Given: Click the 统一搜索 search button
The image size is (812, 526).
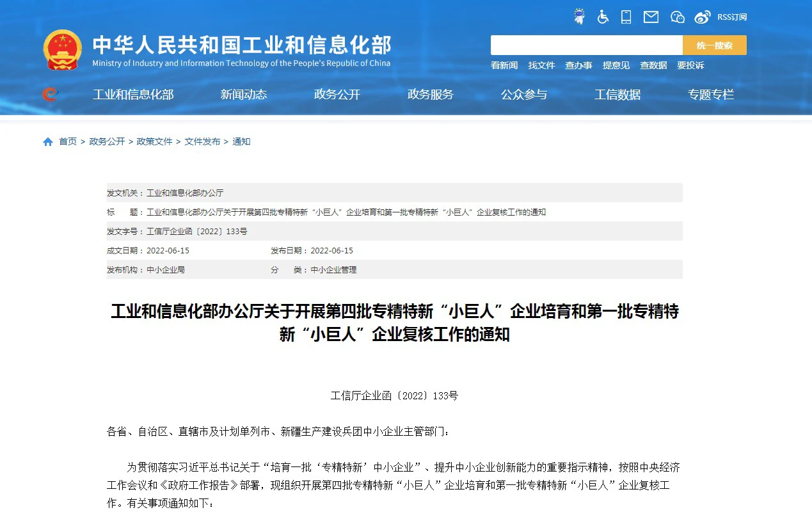Looking at the screenshot, I should point(714,45).
